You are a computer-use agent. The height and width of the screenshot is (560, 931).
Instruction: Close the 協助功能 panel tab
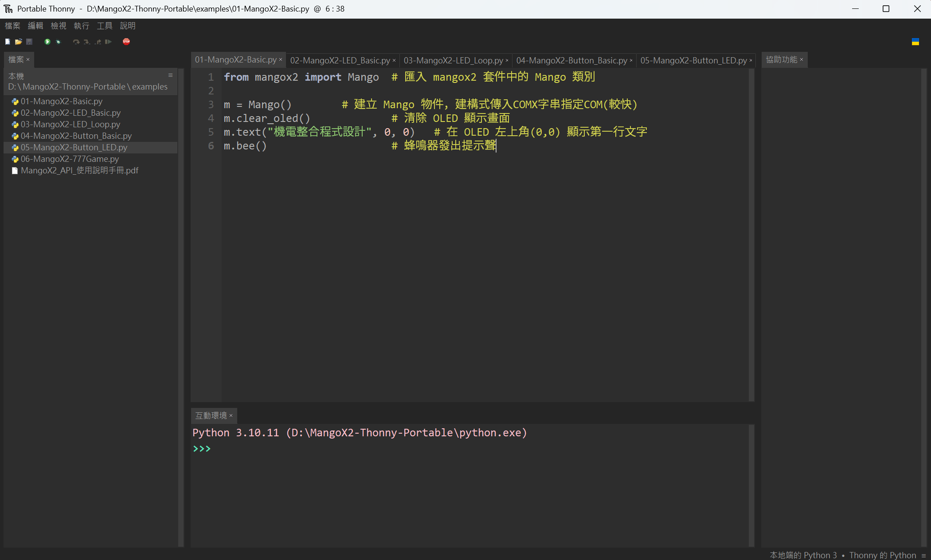pos(802,59)
